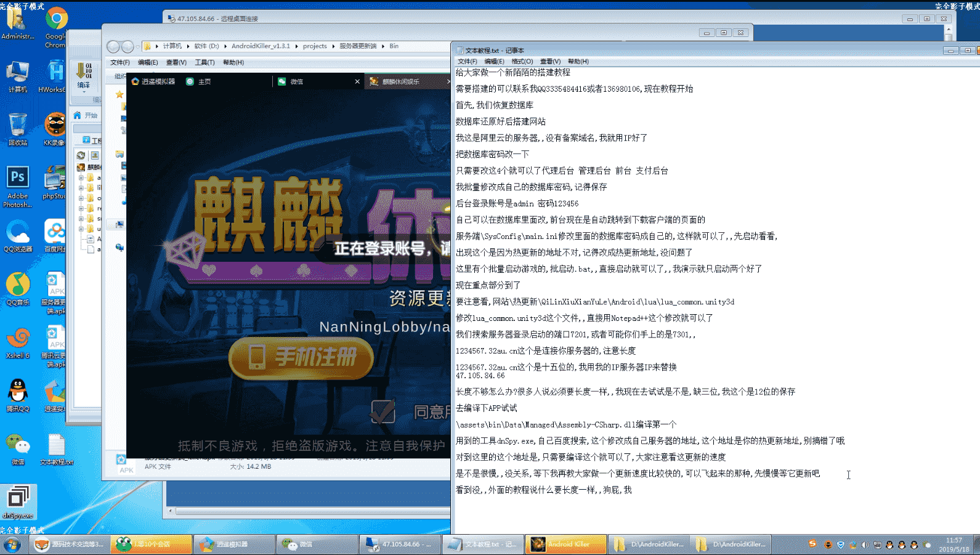980x555 pixels.
Task: Click the volume speaker tray icon
Action: tap(865, 545)
